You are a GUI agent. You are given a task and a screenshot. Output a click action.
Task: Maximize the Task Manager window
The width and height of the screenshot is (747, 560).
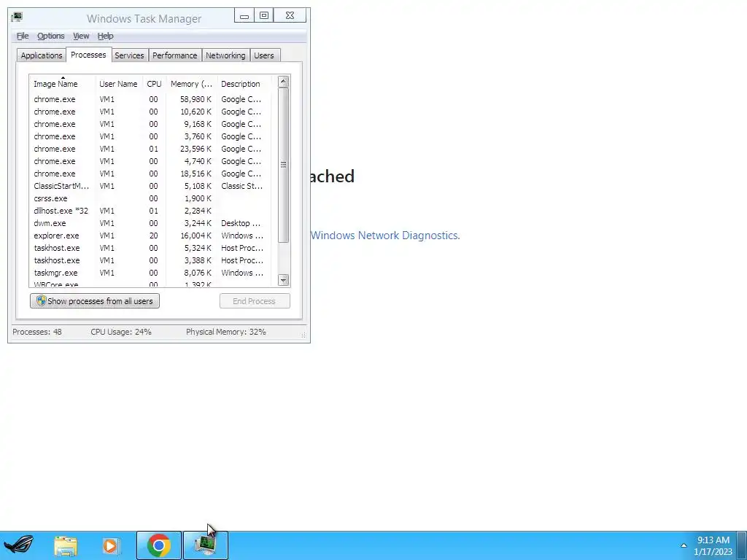(x=264, y=16)
